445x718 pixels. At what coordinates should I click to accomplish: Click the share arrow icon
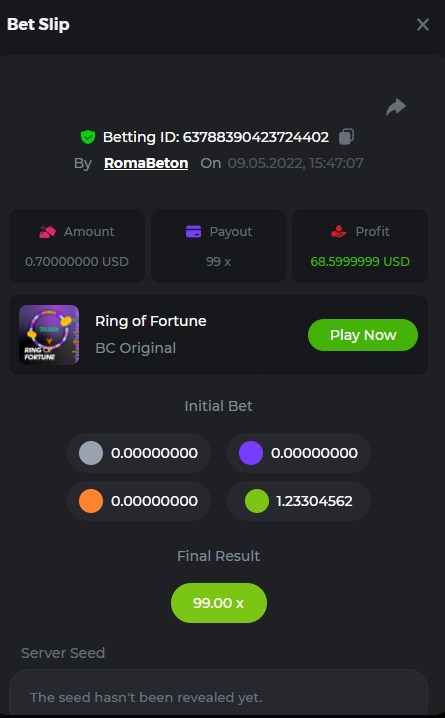point(396,107)
